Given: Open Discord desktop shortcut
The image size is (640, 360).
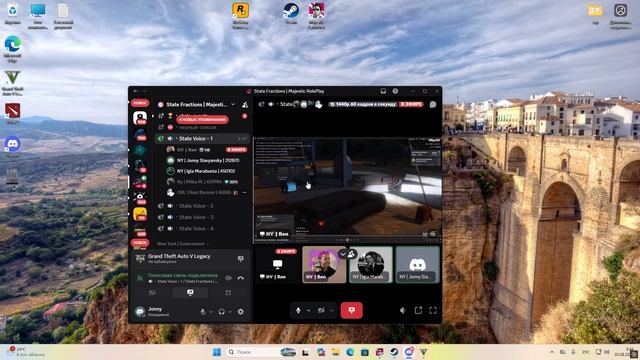Looking at the screenshot, I should coord(13,147).
